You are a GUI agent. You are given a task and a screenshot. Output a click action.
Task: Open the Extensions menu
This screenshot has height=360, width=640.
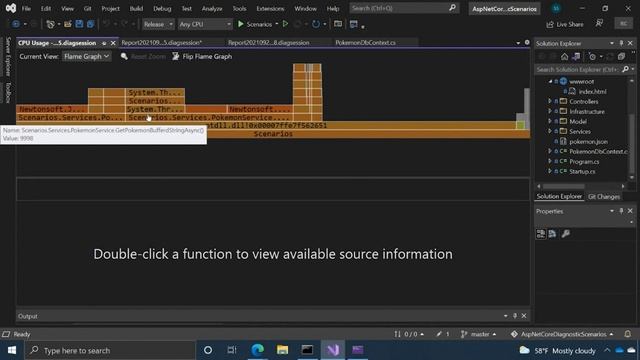click(x=270, y=9)
